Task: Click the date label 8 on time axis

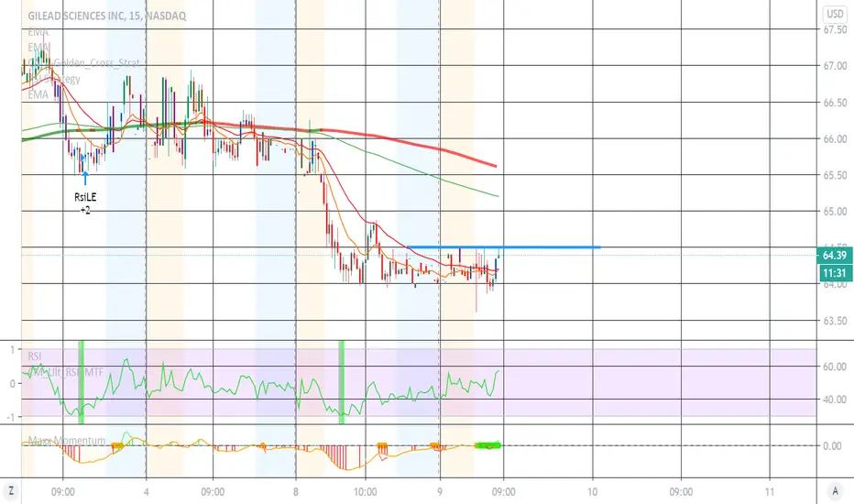Action: (x=295, y=491)
